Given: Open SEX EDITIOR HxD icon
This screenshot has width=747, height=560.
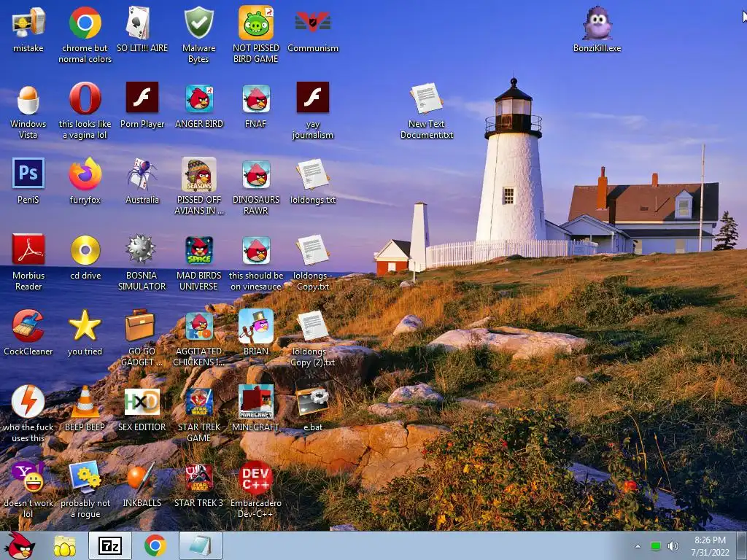Looking at the screenshot, I should [142, 402].
